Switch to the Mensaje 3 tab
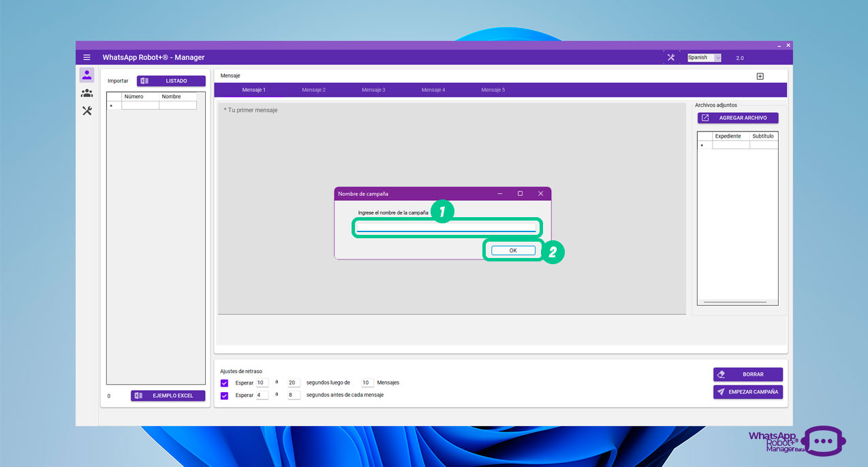Viewport: 868px width, 467px height. [373, 90]
